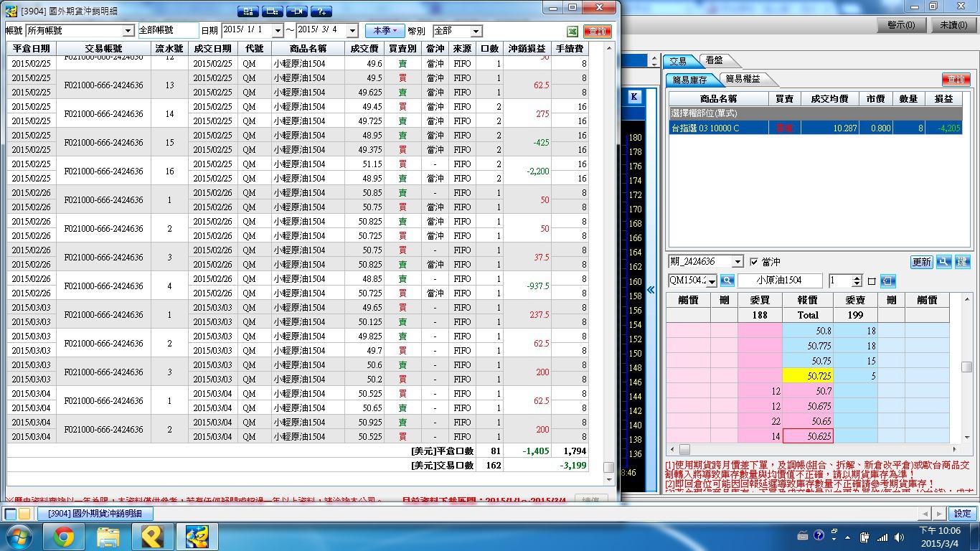This screenshot has height=551, width=980.
Task: Open Google Chrome from the taskbar
Action: (x=63, y=536)
